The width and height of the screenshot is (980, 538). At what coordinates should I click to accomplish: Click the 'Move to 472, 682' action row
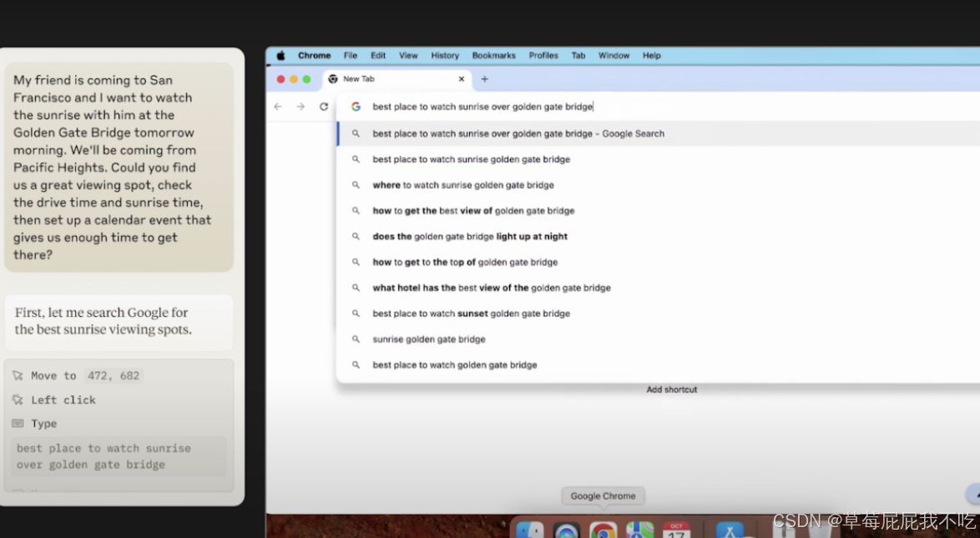(x=77, y=375)
